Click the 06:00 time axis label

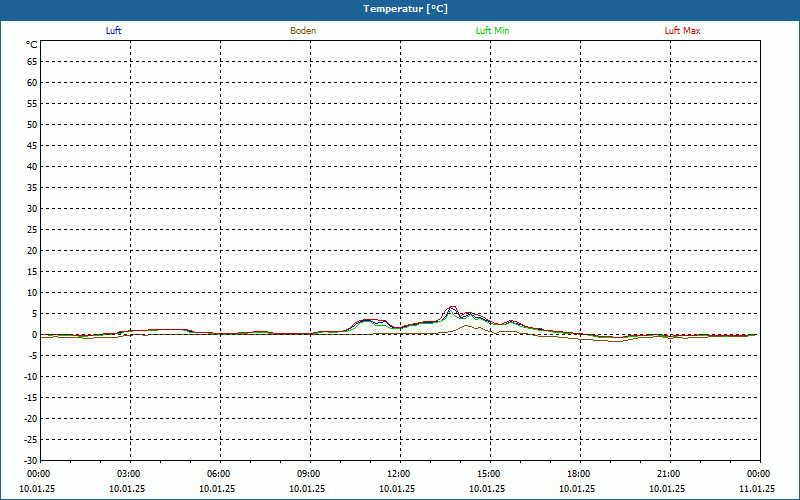pyautogui.click(x=219, y=474)
